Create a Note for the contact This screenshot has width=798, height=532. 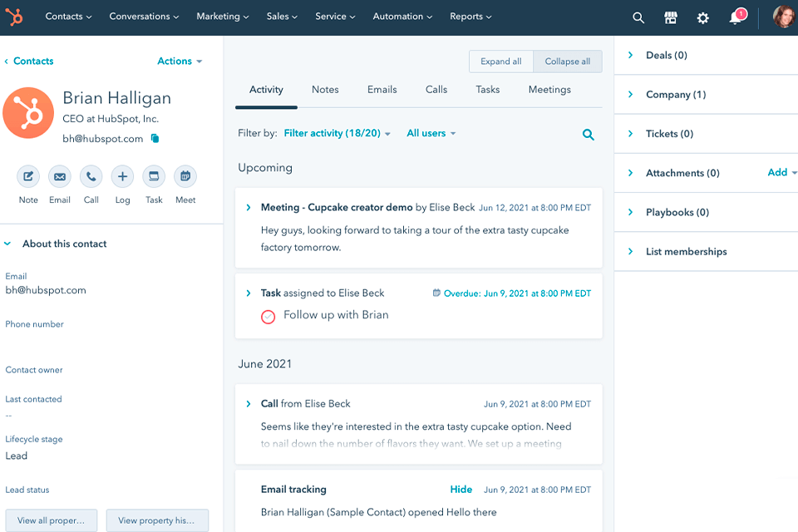[x=28, y=177]
